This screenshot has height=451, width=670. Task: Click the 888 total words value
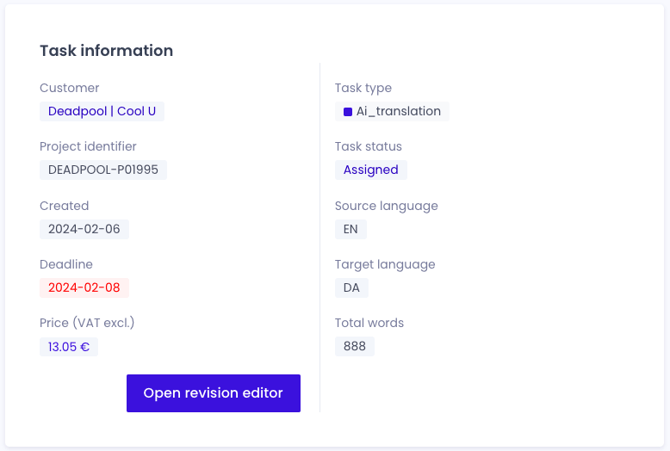(x=354, y=346)
